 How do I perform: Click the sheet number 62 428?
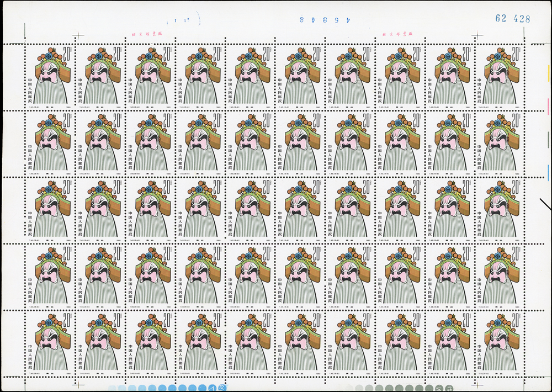point(512,18)
